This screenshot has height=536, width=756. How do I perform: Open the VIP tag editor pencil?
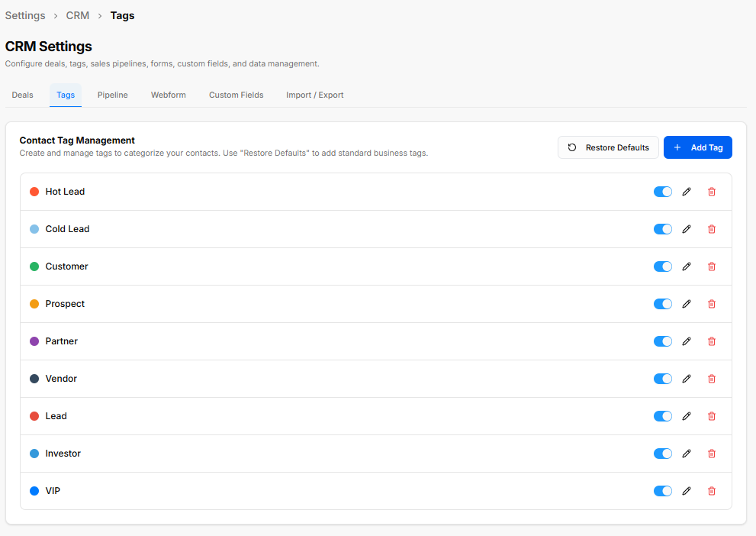687,491
